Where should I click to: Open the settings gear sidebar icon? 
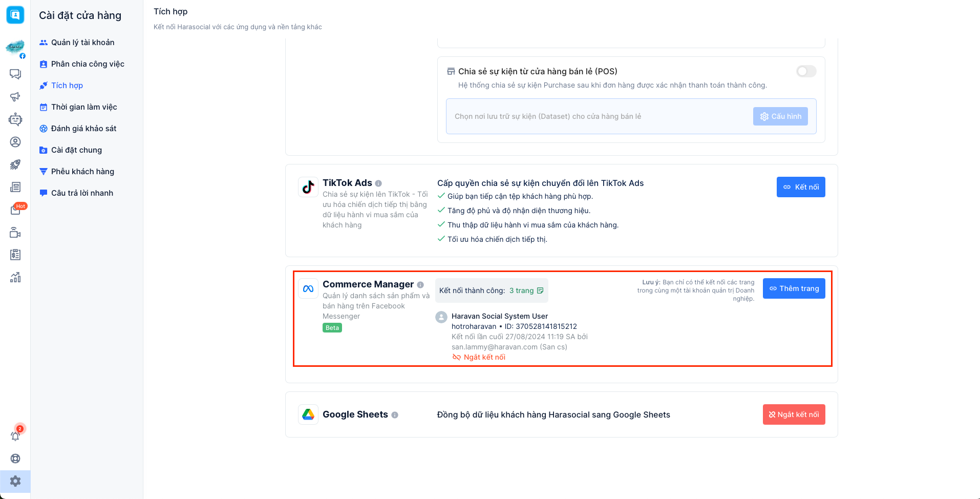pyautogui.click(x=15, y=481)
